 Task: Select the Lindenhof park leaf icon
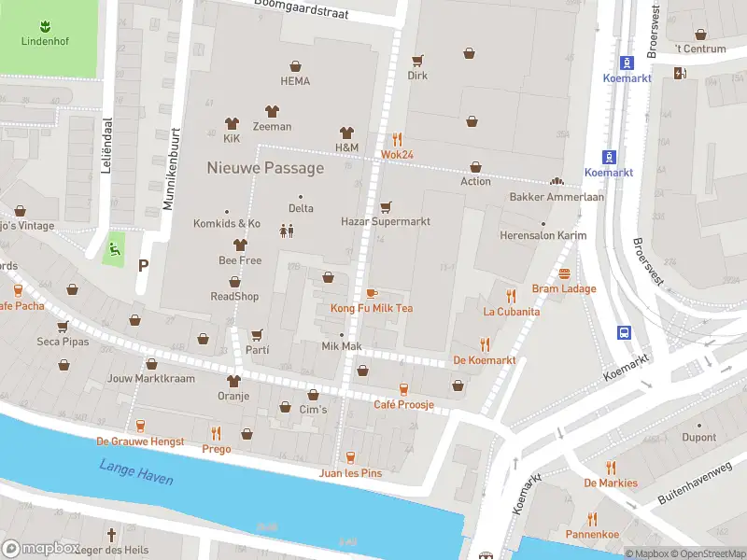[x=45, y=26]
